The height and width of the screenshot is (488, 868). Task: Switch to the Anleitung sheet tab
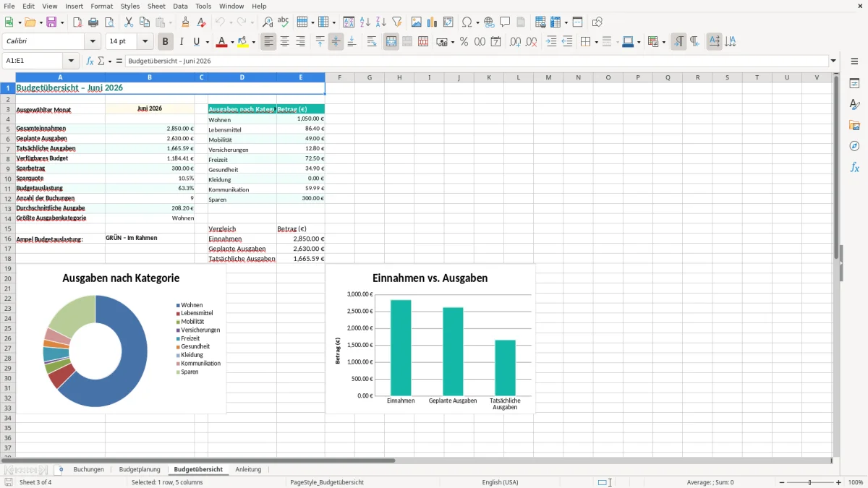point(248,470)
